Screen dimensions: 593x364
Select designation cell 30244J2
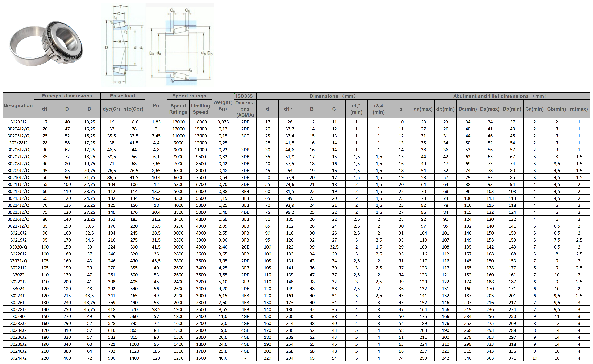coord(18,358)
